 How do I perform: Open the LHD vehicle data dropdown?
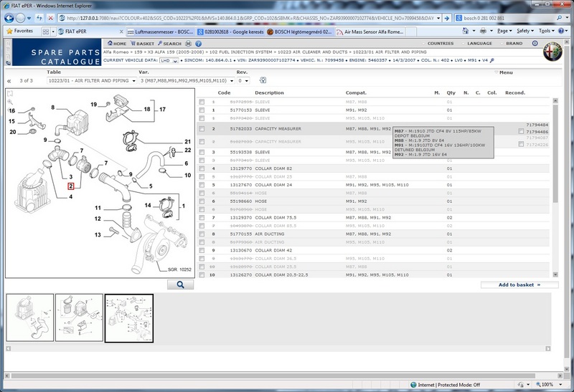169,60
